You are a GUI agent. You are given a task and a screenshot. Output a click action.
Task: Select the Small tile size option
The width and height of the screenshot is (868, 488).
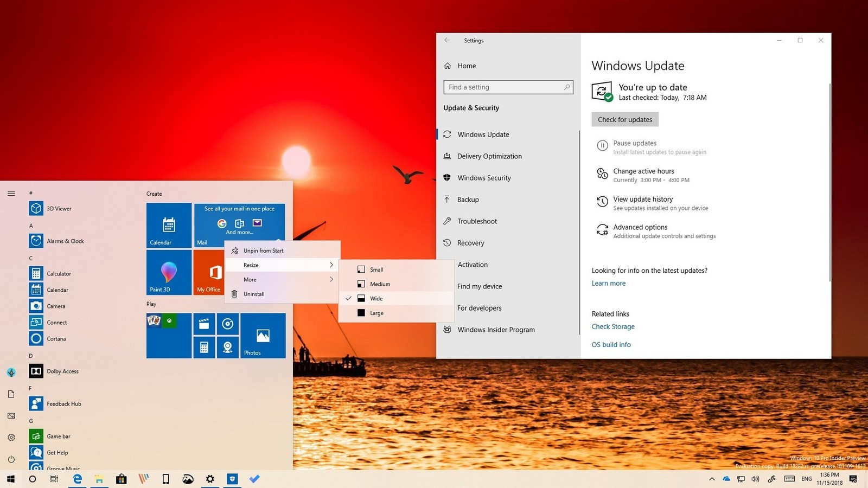376,269
